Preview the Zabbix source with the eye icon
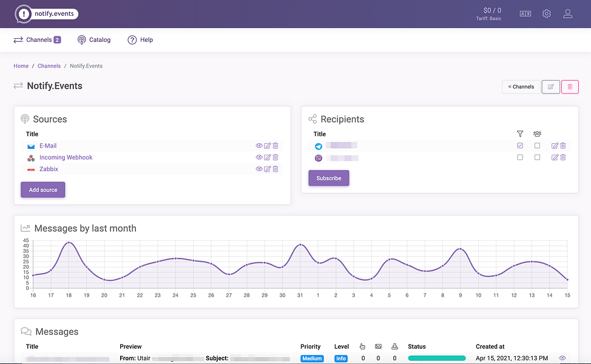This screenshot has height=364, width=591. tap(259, 169)
